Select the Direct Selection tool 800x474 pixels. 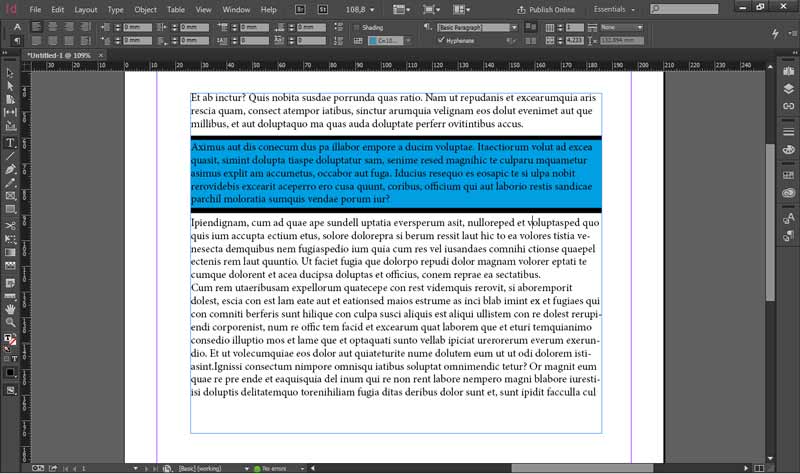10,86
